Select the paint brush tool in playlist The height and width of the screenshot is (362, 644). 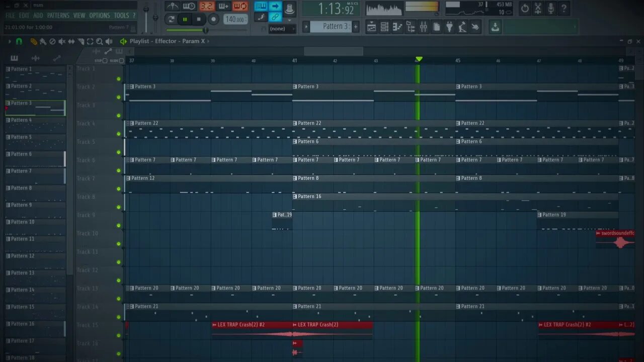[x=43, y=41]
